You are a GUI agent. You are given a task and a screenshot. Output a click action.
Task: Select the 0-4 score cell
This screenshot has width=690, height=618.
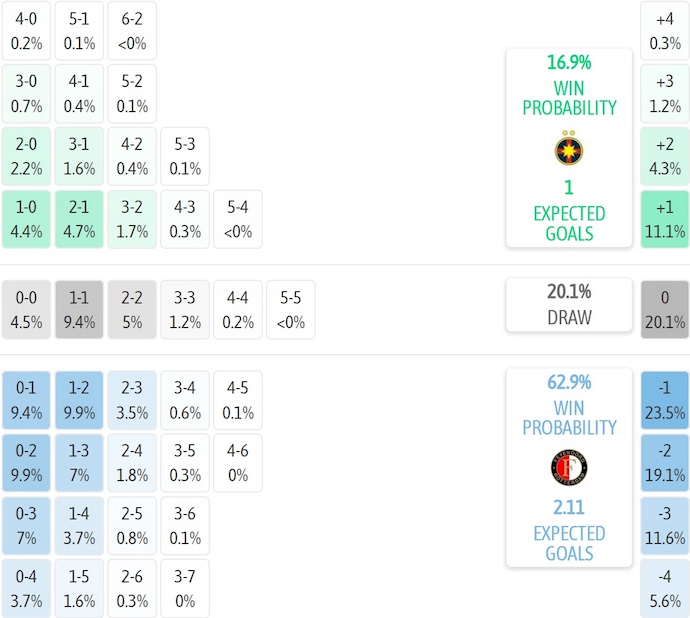point(26,588)
